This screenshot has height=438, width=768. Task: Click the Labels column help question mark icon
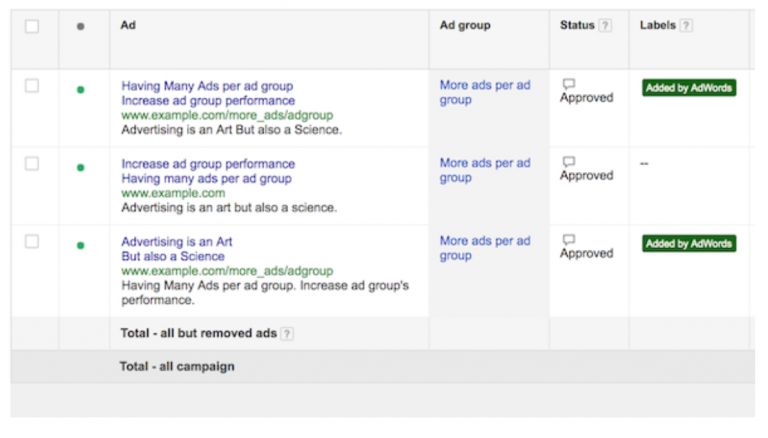tap(687, 26)
